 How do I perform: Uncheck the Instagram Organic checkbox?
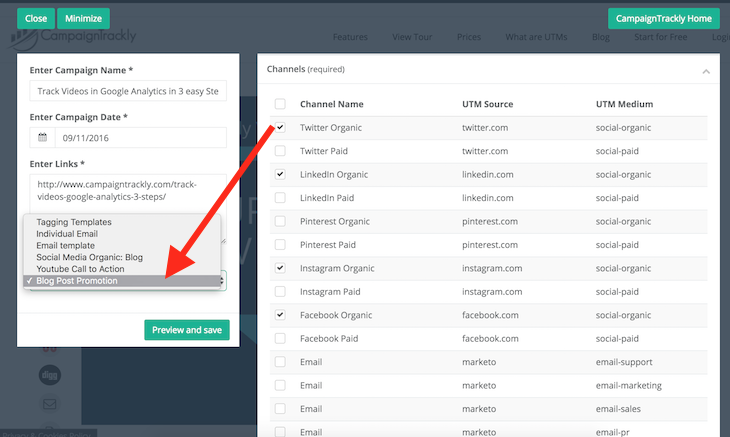pyautogui.click(x=280, y=268)
